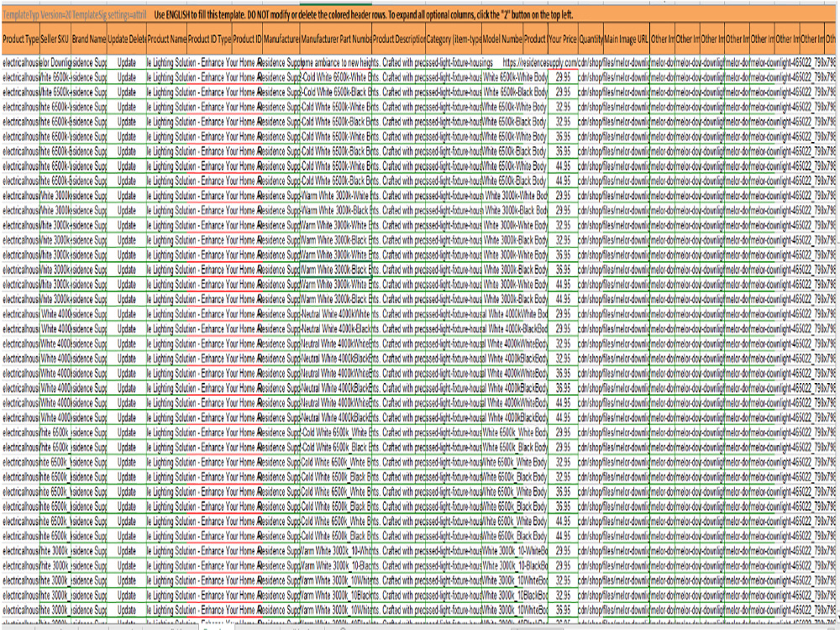Click the 29.95 price for 'White 3000k-White Body'
Image resolution: width=840 pixels, height=630 pixels.
(x=563, y=196)
